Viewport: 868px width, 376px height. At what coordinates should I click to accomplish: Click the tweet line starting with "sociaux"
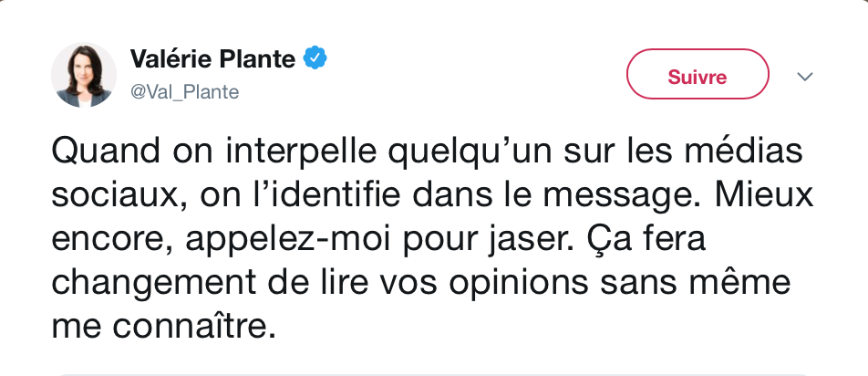click(432, 195)
